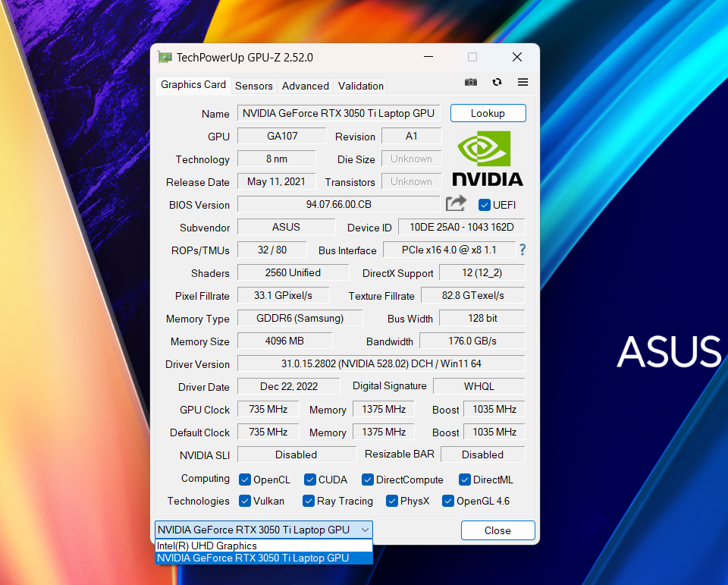Toggle the OpenCL checkbox
This screenshot has width=728, height=585.
pos(245,480)
